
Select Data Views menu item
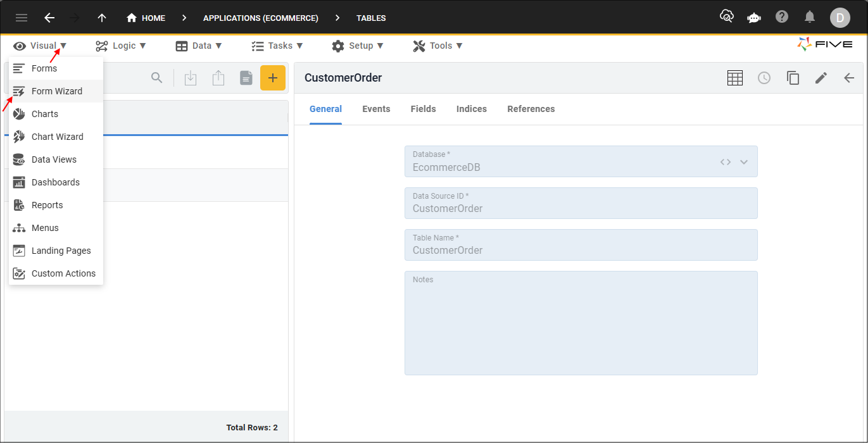pos(56,159)
